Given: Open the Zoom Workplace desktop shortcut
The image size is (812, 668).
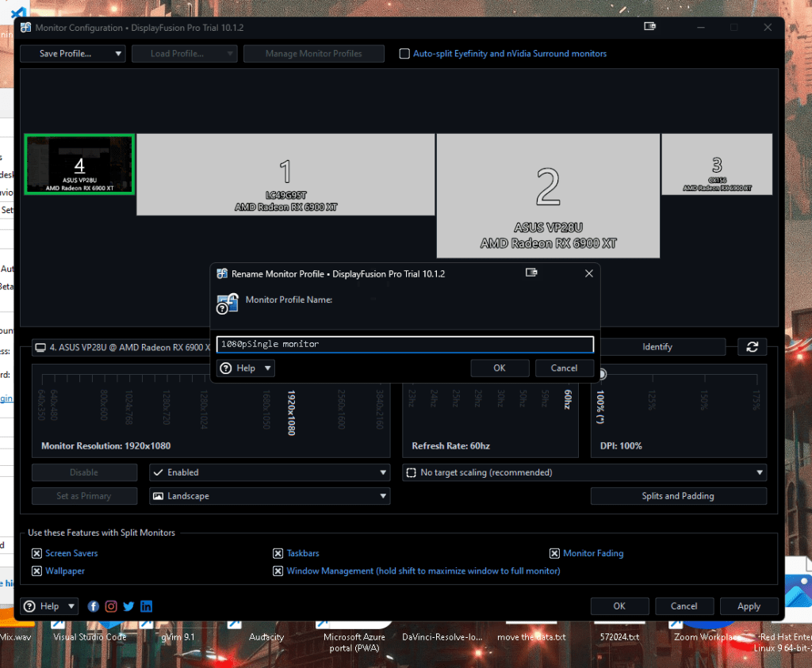Looking at the screenshot, I should [x=707, y=637].
